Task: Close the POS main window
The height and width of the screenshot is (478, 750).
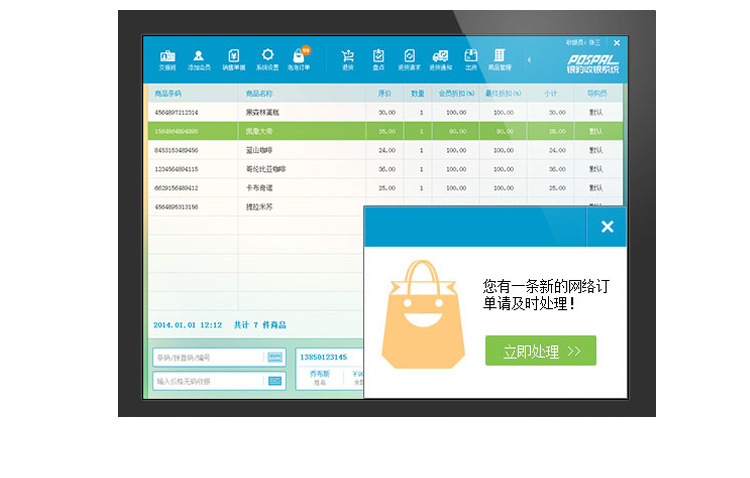Action: [x=617, y=43]
